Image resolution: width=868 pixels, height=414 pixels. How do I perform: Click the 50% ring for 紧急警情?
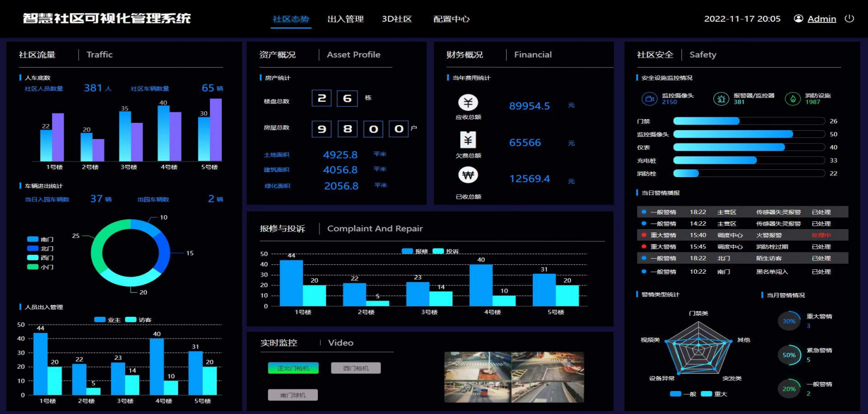pyautogui.click(x=789, y=355)
